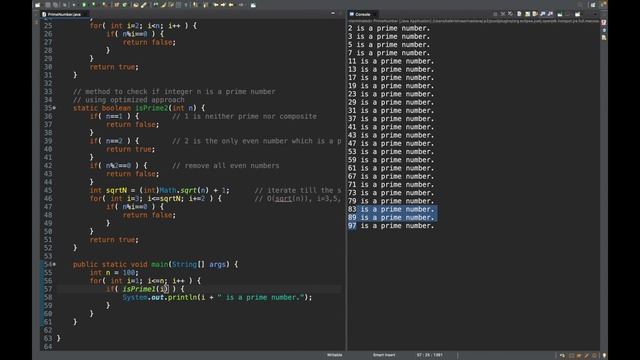Click the Open Console icon
Screen dimensions: 640x360
tap(577, 14)
